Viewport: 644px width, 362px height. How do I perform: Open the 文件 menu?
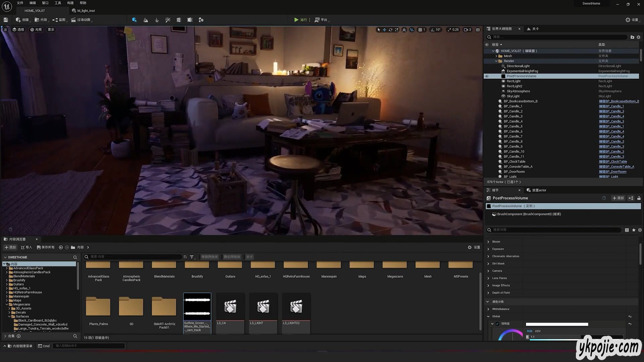20,3
